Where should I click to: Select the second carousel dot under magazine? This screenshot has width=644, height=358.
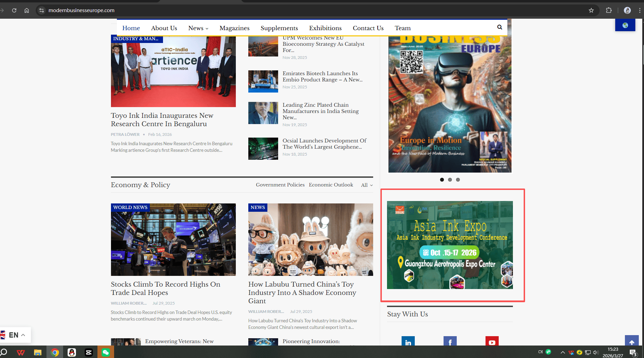[450, 180]
